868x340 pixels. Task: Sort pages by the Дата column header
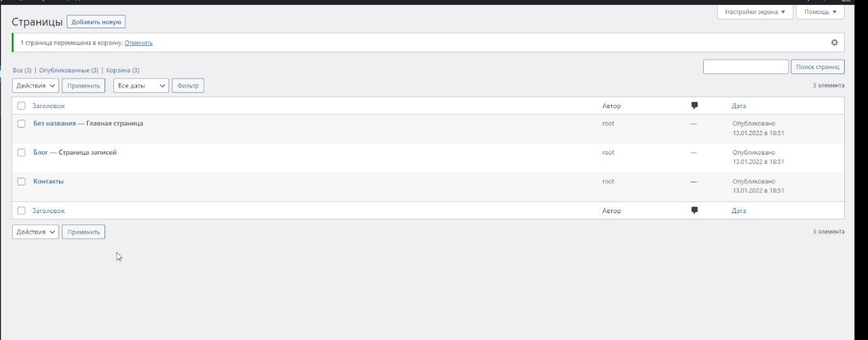tap(738, 106)
